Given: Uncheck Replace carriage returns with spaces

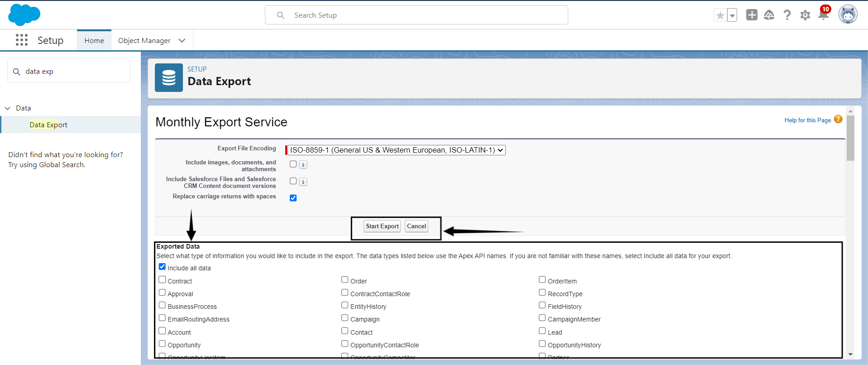Looking at the screenshot, I should pyautogui.click(x=293, y=198).
